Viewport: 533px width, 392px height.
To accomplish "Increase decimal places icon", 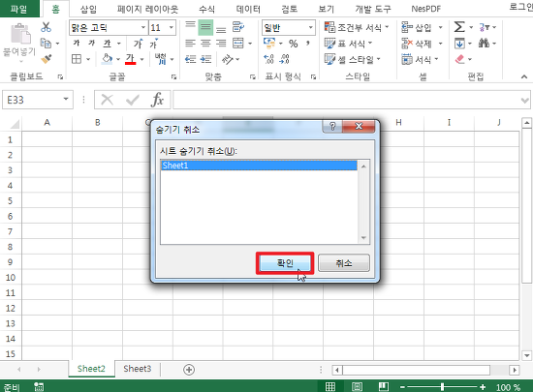I will pos(268,59).
